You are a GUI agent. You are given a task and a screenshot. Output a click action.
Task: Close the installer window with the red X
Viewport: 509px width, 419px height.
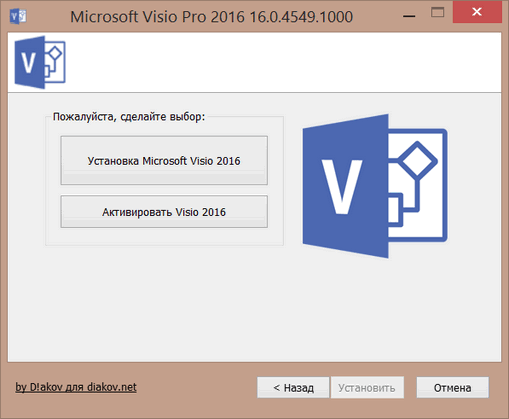[477, 13]
